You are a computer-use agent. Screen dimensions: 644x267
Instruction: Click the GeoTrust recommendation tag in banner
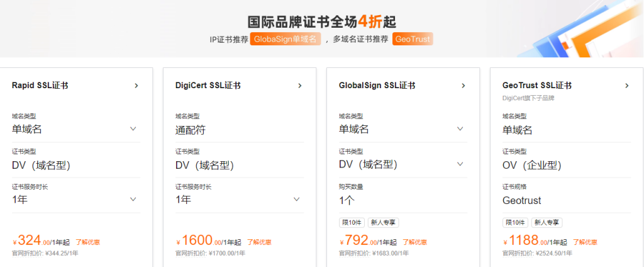[413, 39]
